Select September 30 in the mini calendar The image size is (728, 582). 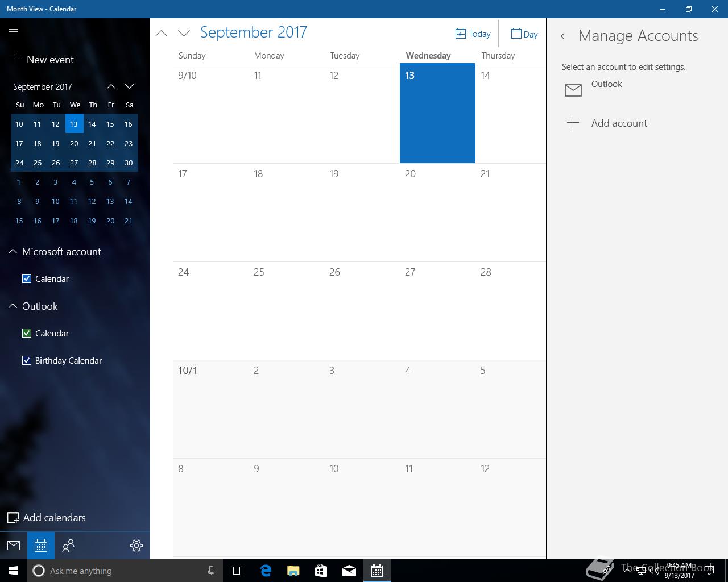(129, 163)
